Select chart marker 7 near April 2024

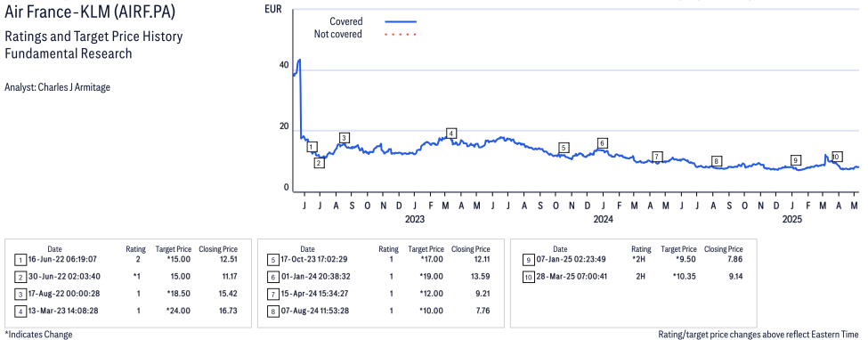coord(657,157)
